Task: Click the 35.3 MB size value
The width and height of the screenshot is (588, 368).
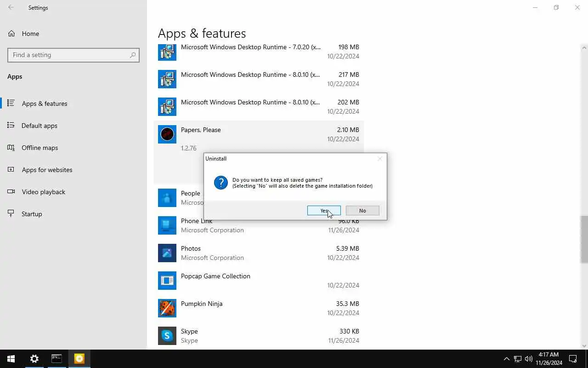Action: 348,304
